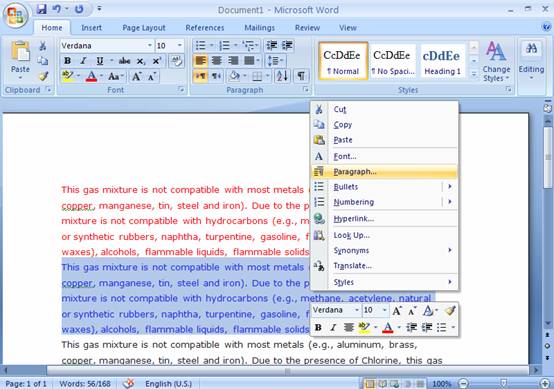Copy selection using ribbon copy icon
The image size is (554, 389).
[x=42, y=61]
